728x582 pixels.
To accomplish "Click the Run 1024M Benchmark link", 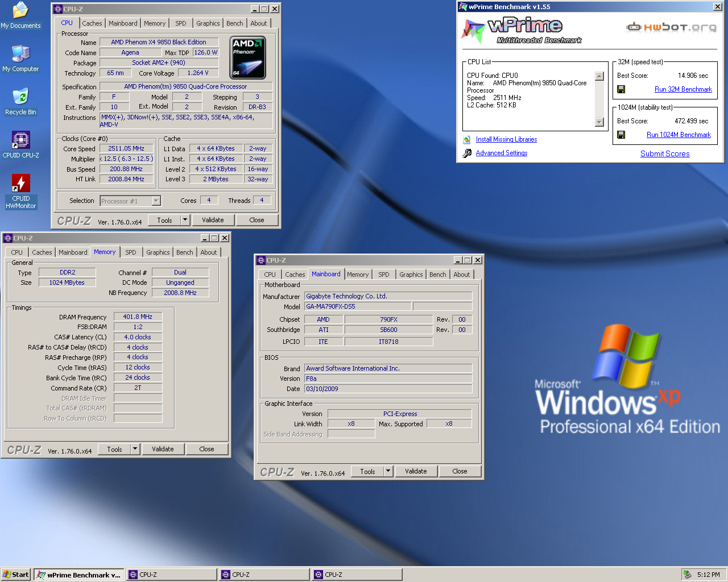I will click(679, 135).
